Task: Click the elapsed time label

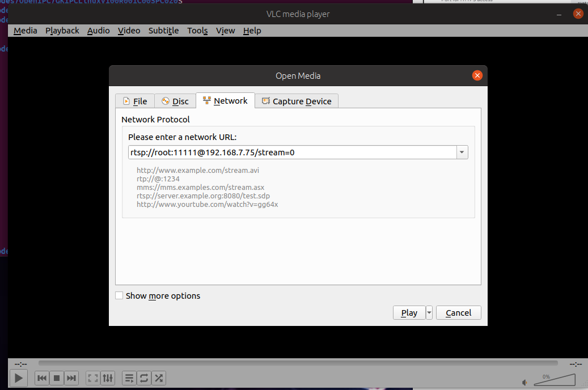Action: 20,364
